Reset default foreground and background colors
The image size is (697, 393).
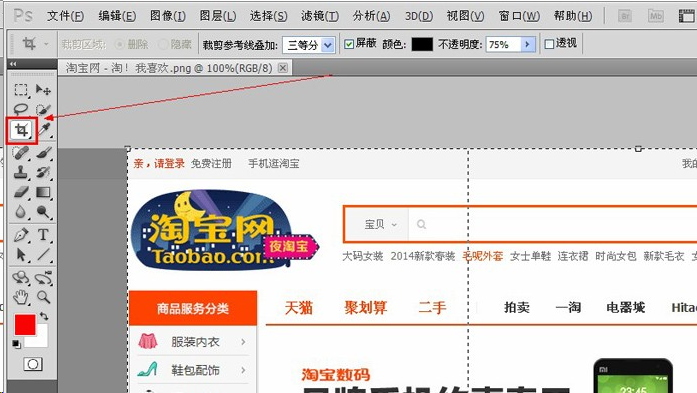[x=16, y=344]
